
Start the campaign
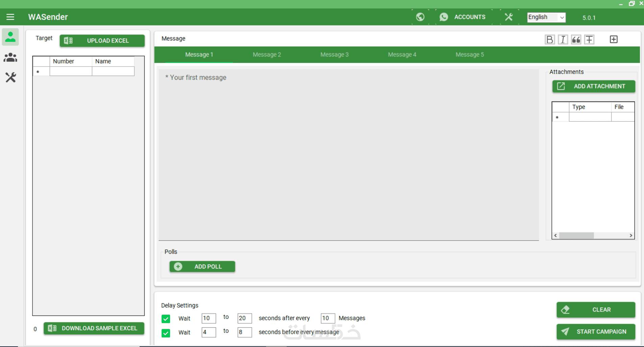(x=596, y=332)
